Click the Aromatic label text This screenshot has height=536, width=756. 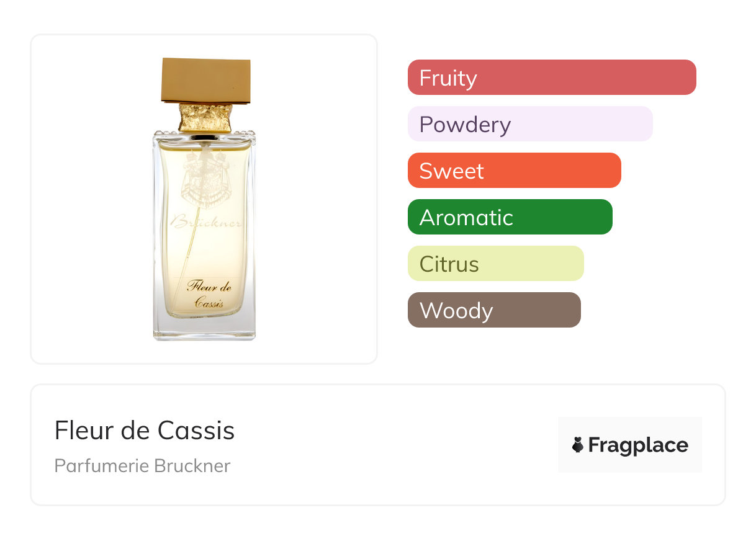(466, 217)
